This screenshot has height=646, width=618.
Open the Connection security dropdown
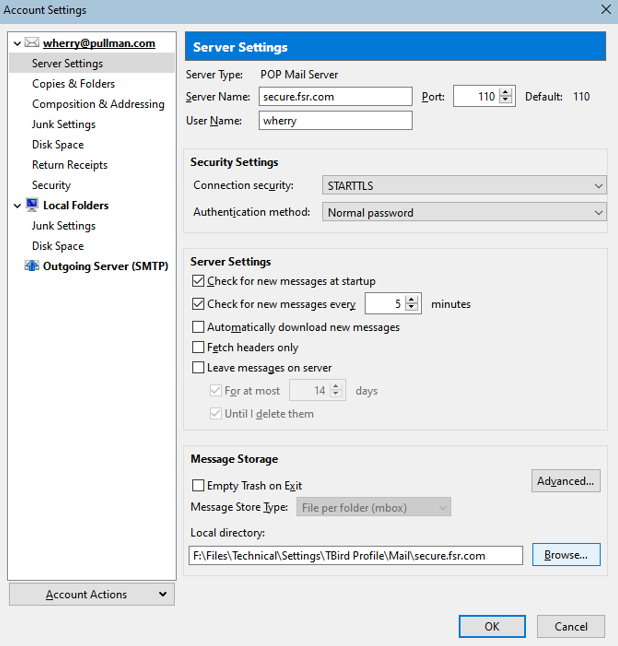(x=464, y=185)
